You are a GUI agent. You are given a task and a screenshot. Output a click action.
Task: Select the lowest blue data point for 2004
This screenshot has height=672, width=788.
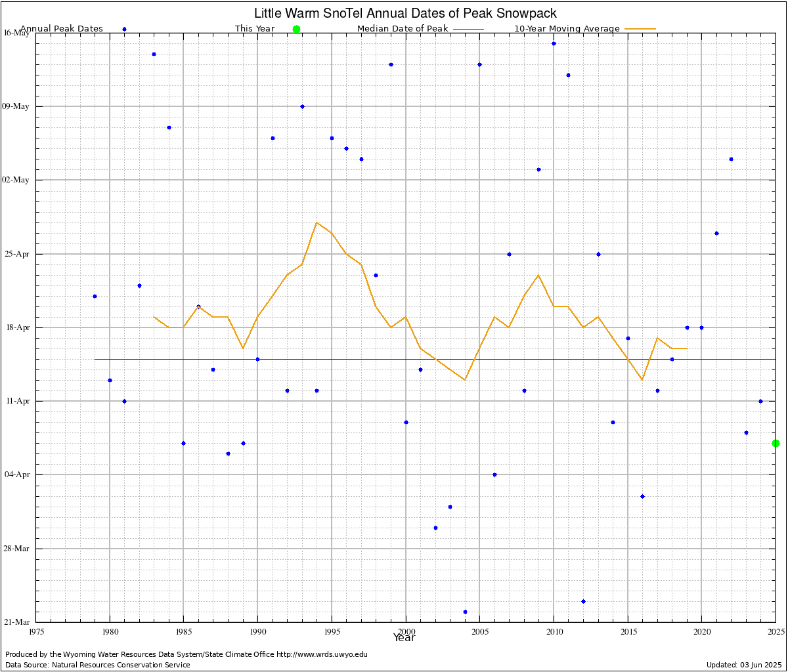point(465,612)
